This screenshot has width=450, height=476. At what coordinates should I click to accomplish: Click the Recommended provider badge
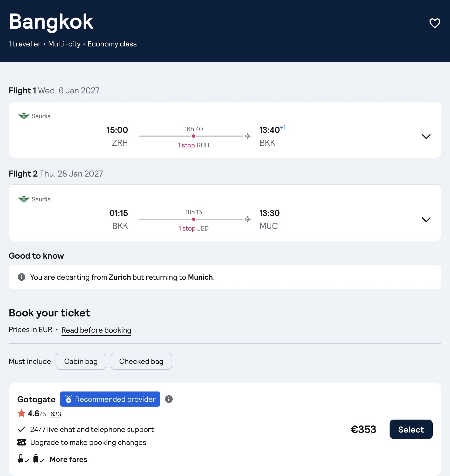pyautogui.click(x=110, y=399)
